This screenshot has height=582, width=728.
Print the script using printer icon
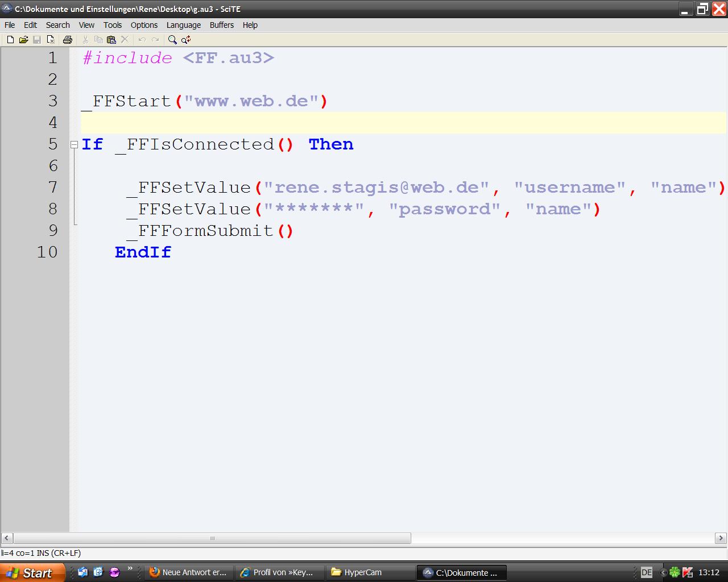[x=68, y=40]
